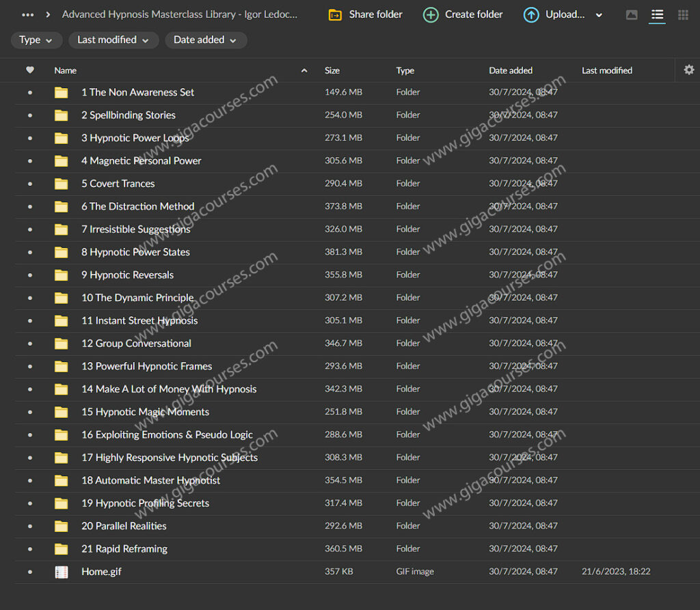
Task: Open the Date added filter dropdown
Action: coord(204,40)
